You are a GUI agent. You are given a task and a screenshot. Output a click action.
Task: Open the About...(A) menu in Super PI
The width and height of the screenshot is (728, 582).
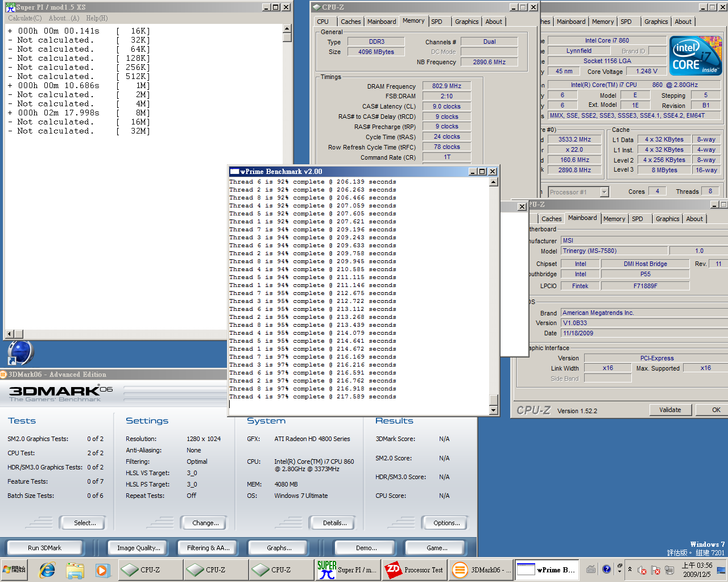point(64,18)
